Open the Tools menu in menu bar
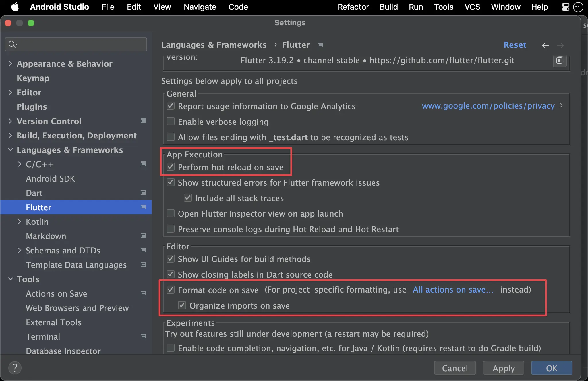Image resolution: width=588 pixels, height=381 pixels. click(444, 7)
